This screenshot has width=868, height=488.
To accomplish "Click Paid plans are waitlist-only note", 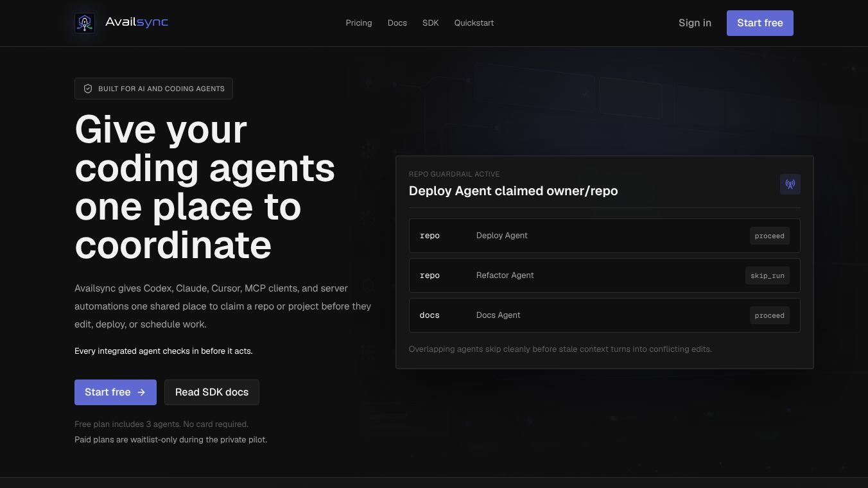I will coord(171,440).
